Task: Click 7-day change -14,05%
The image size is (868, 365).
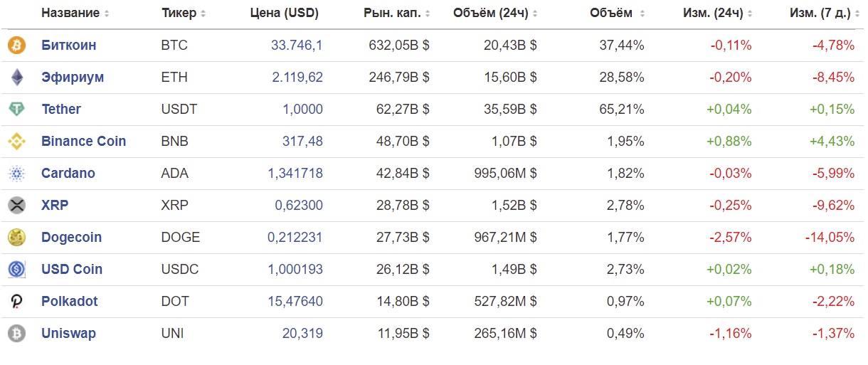Action: [x=830, y=238]
